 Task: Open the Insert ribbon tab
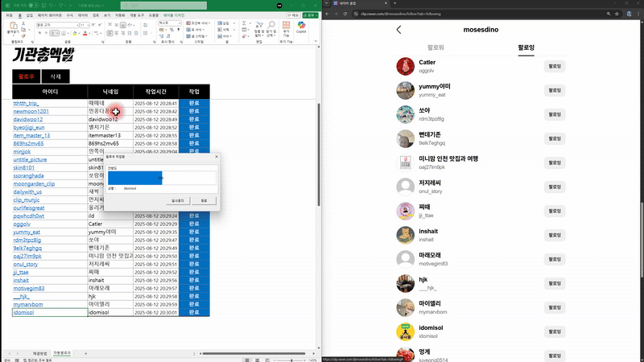(30, 15)
